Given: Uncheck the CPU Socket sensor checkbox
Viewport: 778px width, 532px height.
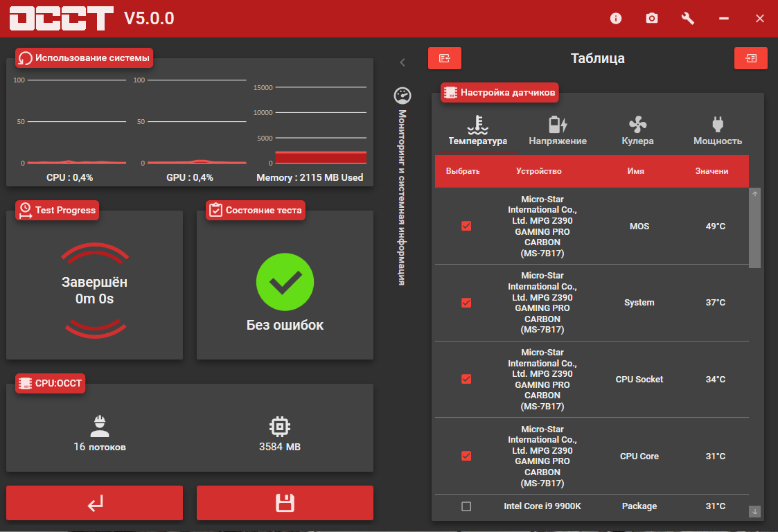Looking at the screenshot, I should (466, 379).
